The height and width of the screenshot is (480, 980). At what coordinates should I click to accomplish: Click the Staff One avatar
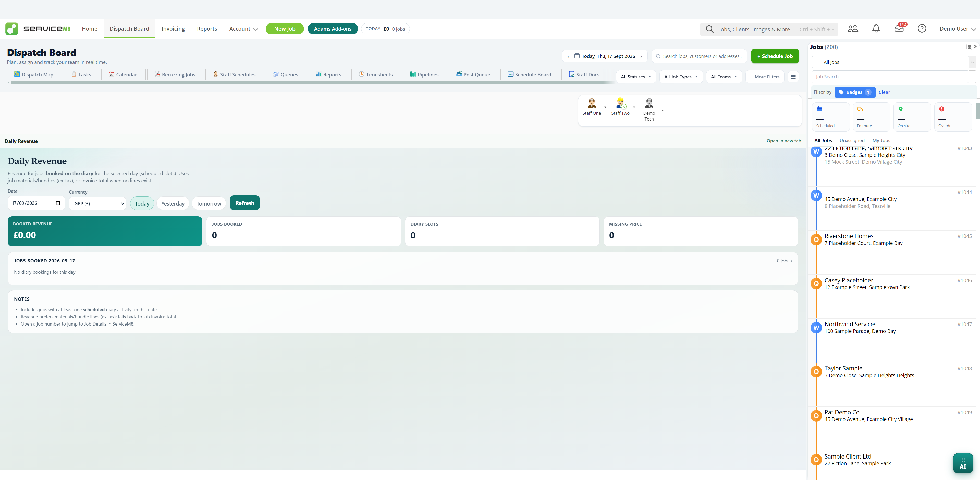click(x=592, y=103)
